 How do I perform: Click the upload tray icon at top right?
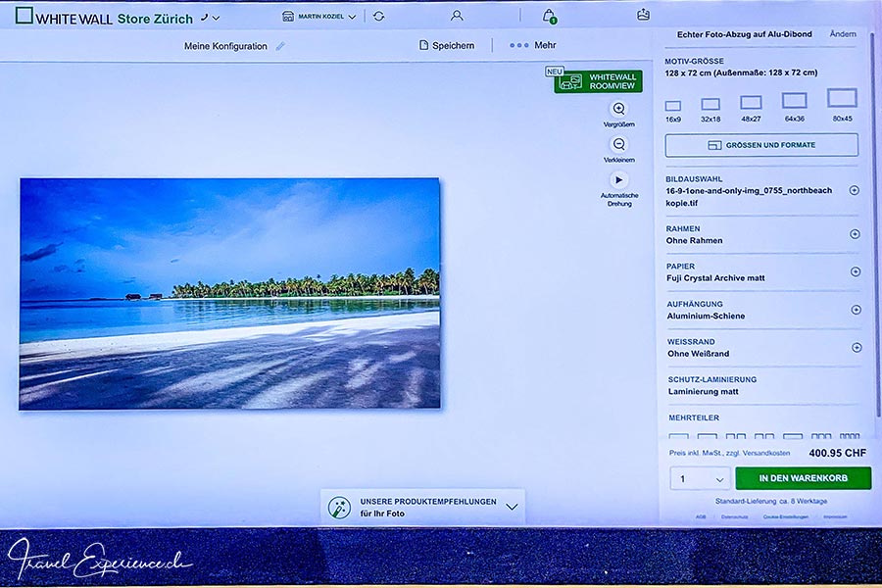643,15
